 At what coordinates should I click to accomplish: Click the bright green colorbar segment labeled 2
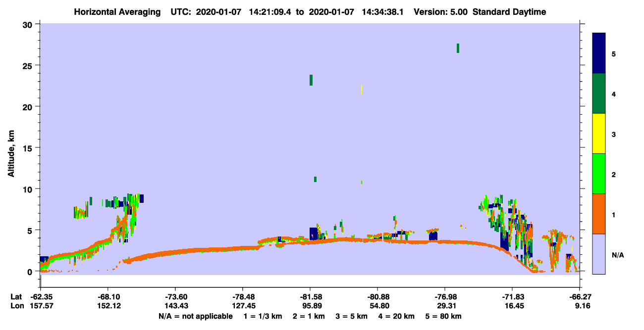[599, 174]
